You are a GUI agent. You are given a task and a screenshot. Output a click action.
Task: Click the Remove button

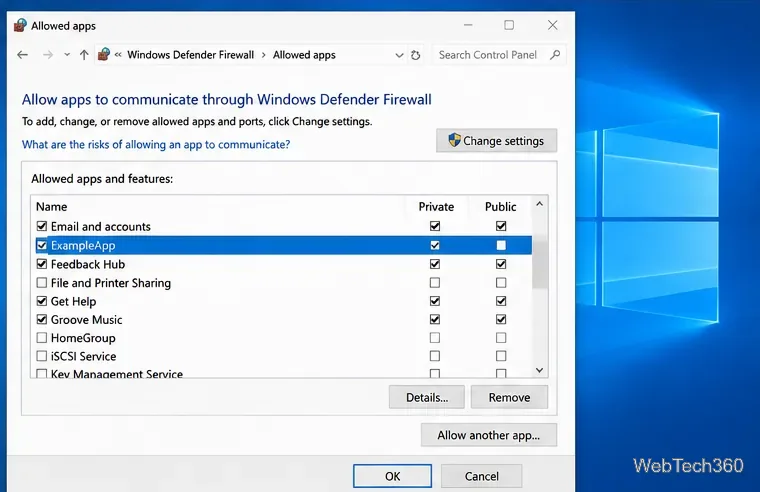(509, 397)
